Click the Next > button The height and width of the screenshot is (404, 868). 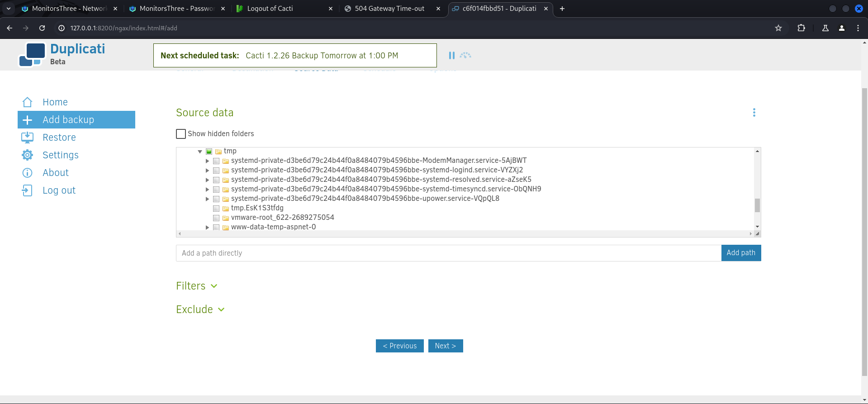445,346
